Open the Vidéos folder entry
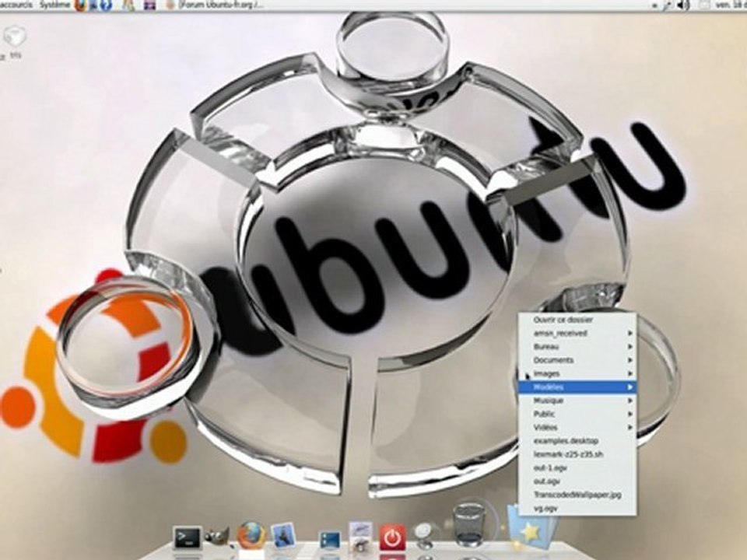Viewport: 747px width, 560px height. coord(577,428)
